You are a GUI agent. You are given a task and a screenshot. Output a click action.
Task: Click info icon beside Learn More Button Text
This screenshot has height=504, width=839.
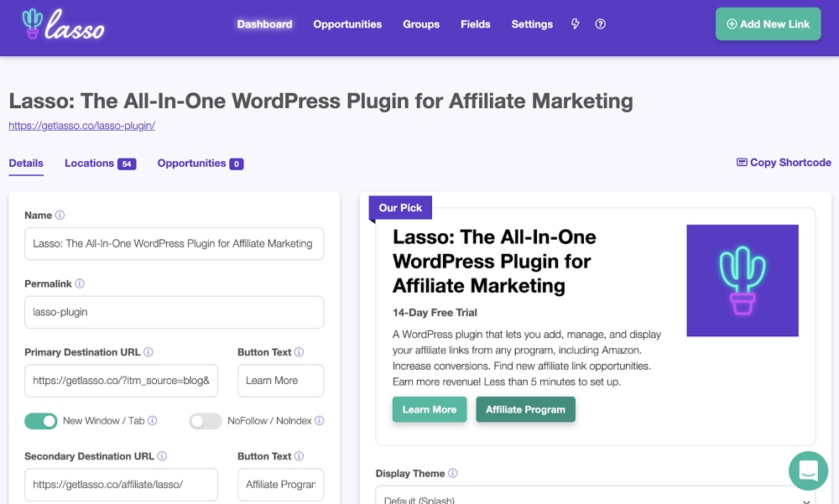coord(300,352)
